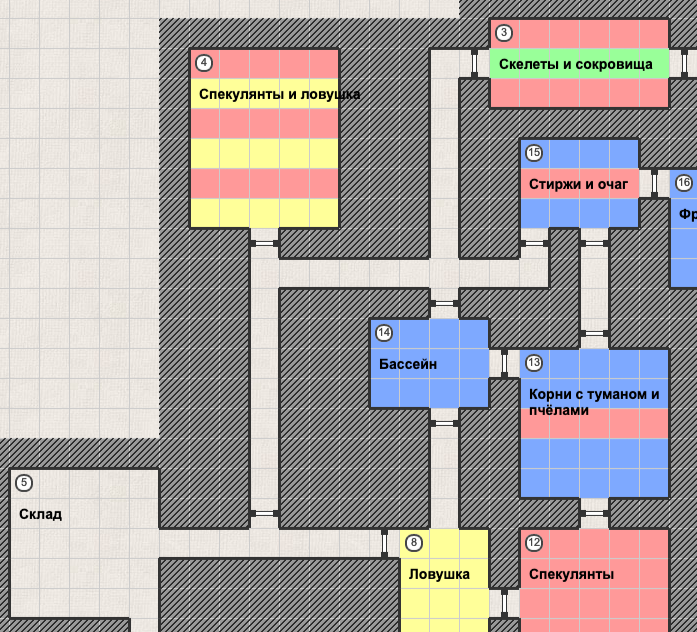Select the 'Скелеты и сокровища' green label
697x632 pixels.
click(x=578, y=64)
